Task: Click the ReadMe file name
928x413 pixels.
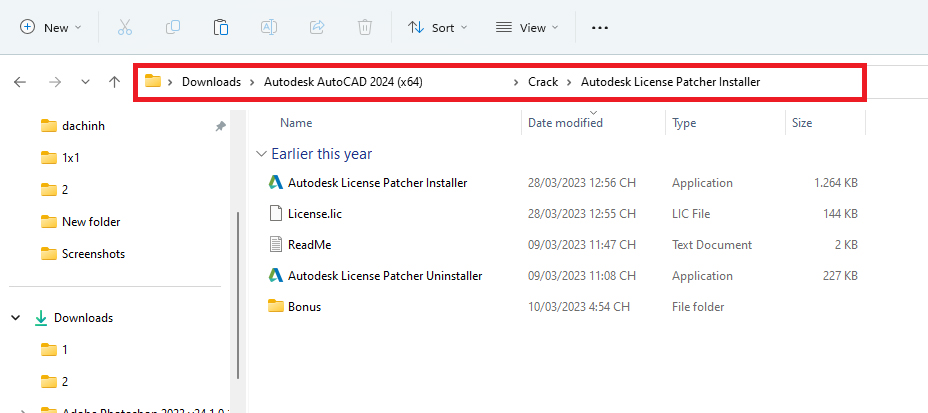Action: pos(310,244)
